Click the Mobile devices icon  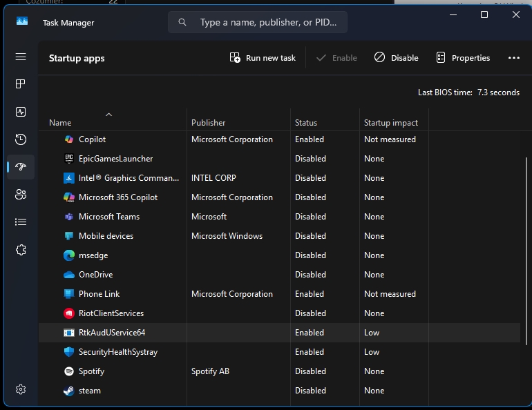(69, 236)
